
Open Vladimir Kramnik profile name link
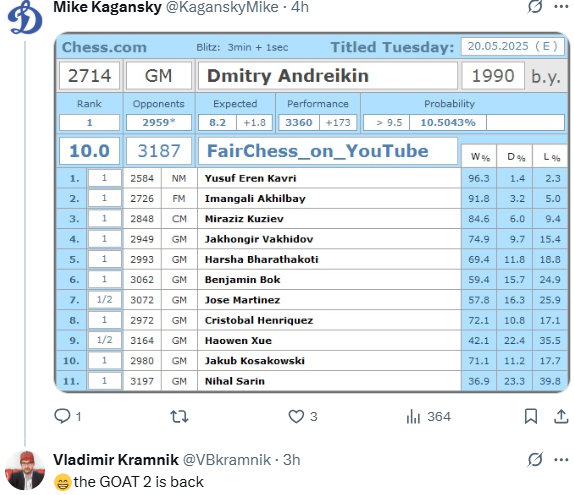point(116,460)
